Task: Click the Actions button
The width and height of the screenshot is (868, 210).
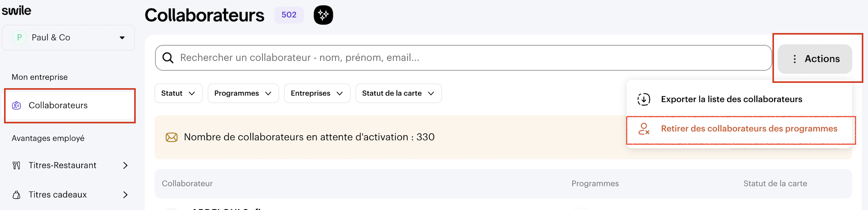Action: [814, 59]
